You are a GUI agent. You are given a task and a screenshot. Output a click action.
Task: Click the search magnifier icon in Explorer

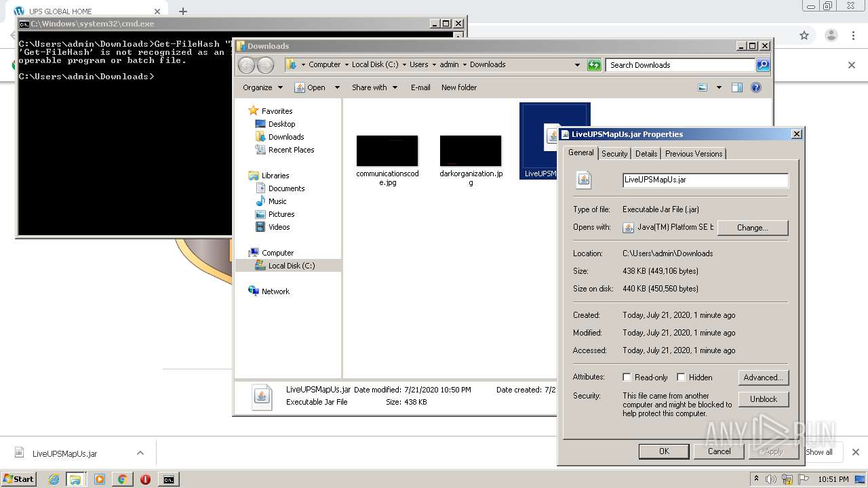tap(763, 65)
